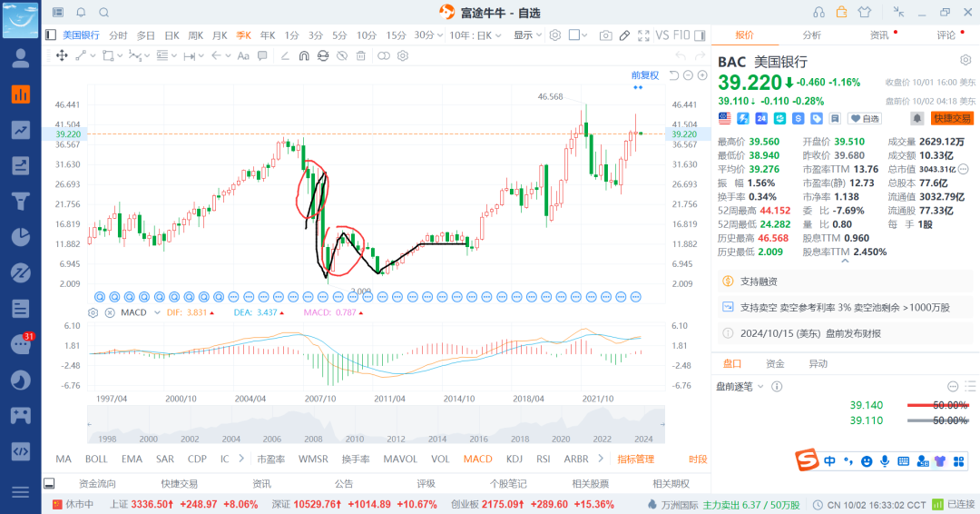This screenshot has width=980, height=514.
Task: Toggle the left panel sidebar icon
Action: click(x=51, y=35)
